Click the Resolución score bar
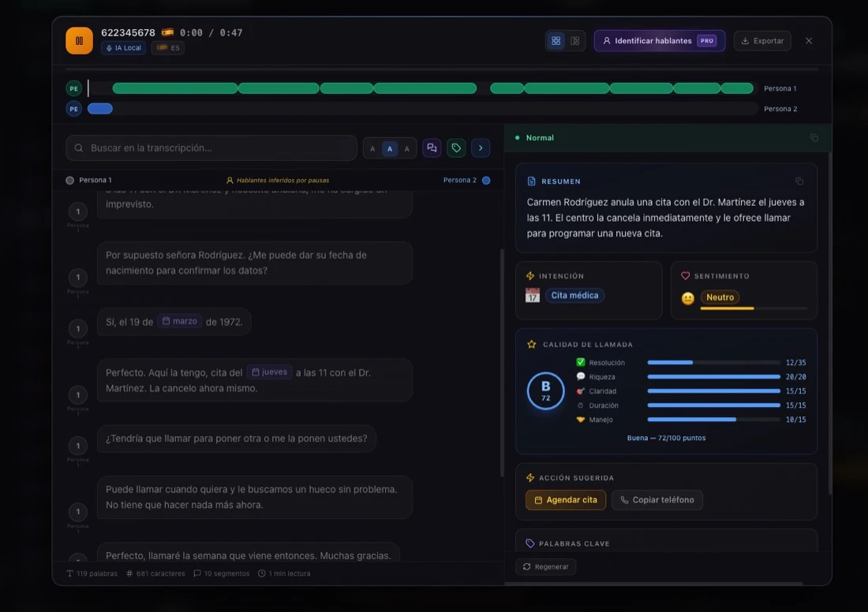Screen dimensions: 868x612 pos(713,363)
